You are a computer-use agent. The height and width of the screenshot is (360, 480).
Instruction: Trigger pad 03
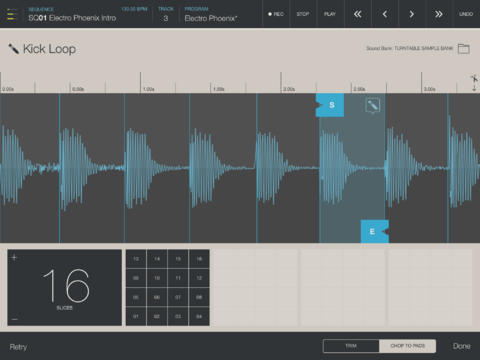(x=178, y=316)
